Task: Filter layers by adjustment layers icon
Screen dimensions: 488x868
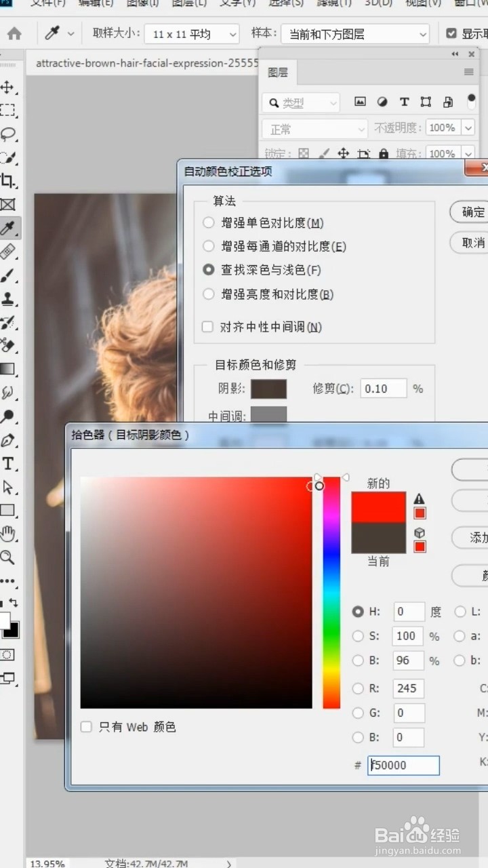Action: click(382, 102)
